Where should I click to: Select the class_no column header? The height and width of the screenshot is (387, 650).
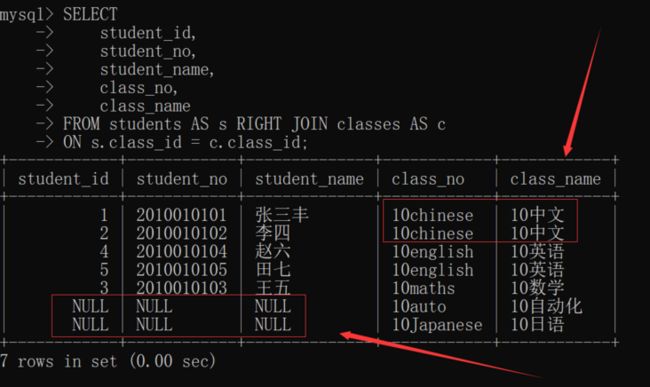tap(428, 179)
